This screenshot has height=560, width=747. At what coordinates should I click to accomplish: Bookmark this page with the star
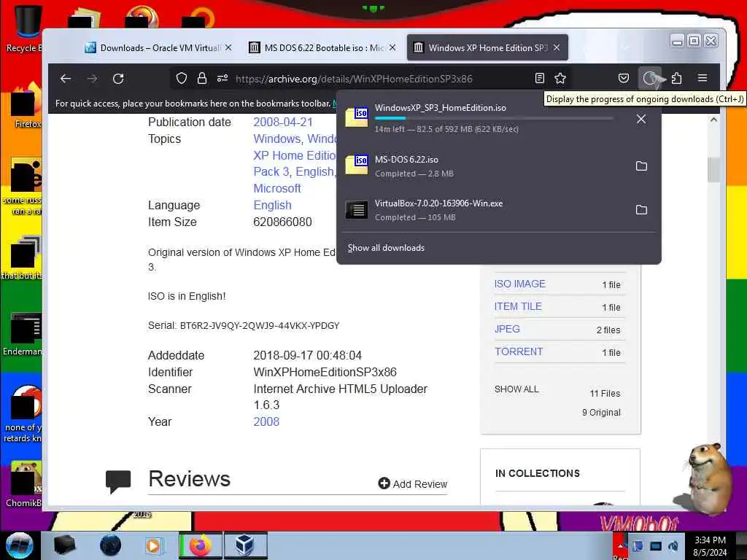tap(560, 79)
